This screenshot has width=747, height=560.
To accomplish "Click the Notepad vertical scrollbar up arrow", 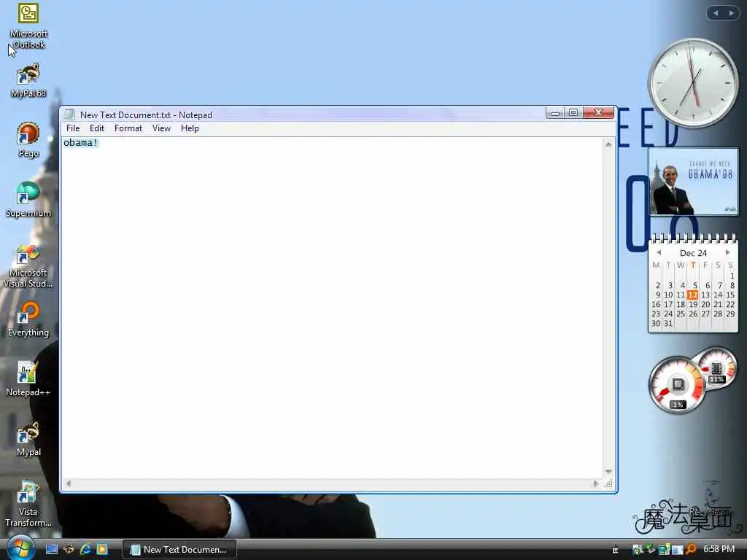I will [x=608, y=144].
